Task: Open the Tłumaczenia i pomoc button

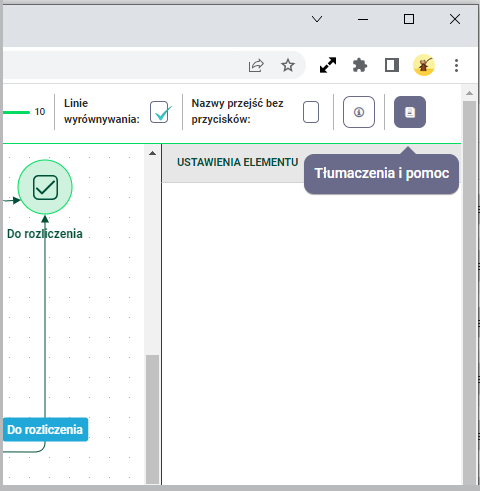Action: click(x=410, y=112)
